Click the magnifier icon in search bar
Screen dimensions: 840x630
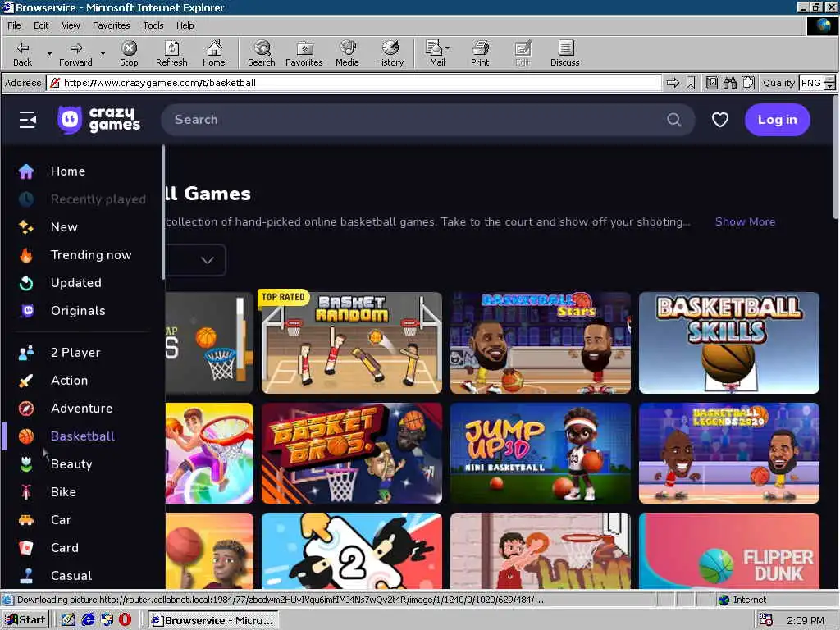674,120
